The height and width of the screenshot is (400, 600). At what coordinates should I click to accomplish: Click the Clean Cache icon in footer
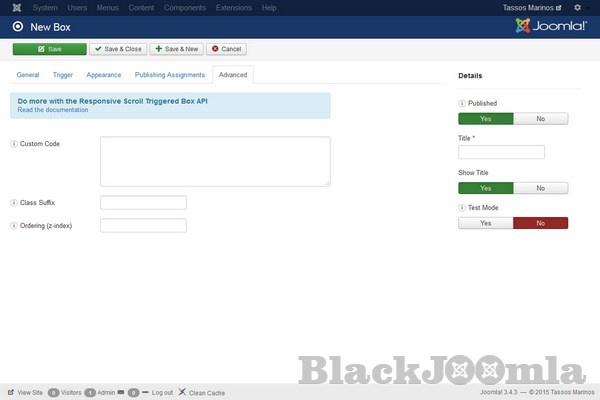point(182,392)
